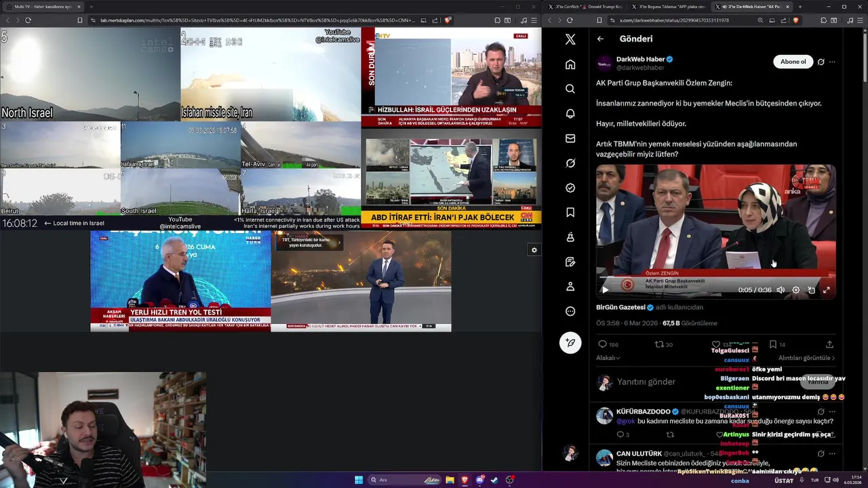The width and height of the screenshot is (868, 488).
Task: Expand the Alakalı replies sort dropdown
Action: pyautogui.click(x=608, y=358)
